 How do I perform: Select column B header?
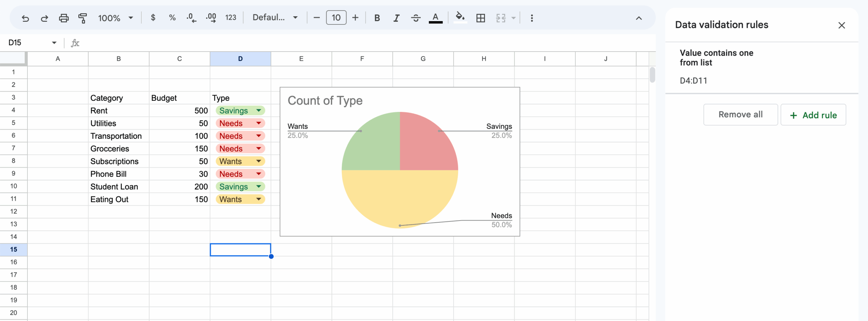coord(119,59)
